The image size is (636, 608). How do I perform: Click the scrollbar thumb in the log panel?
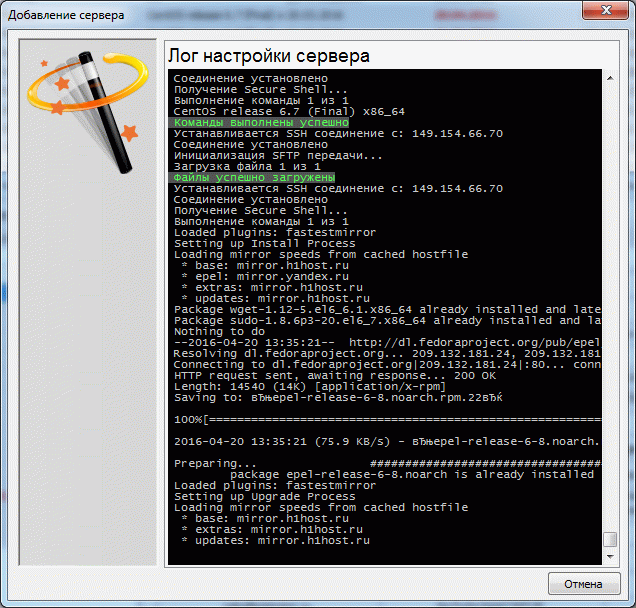(x=610, y=539)
